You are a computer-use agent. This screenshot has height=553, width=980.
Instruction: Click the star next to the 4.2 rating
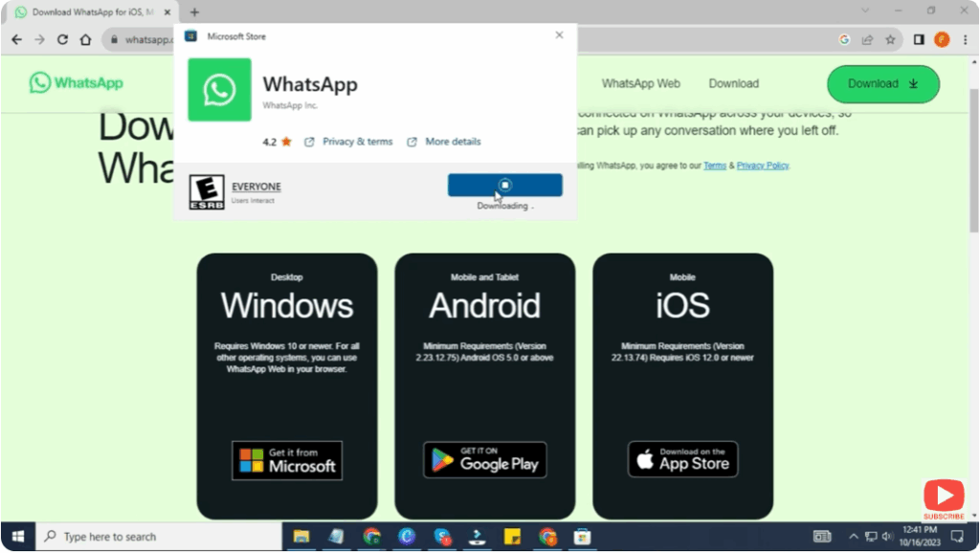(286, 141)
